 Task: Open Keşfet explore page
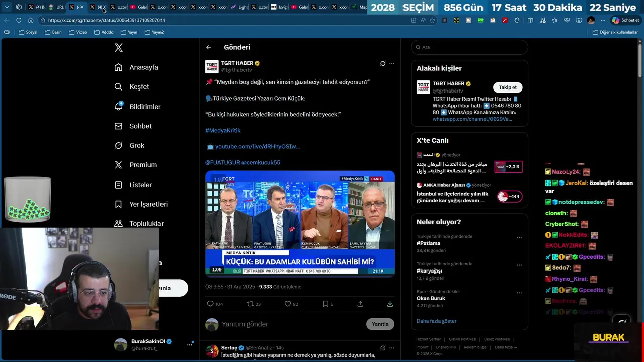132,87
